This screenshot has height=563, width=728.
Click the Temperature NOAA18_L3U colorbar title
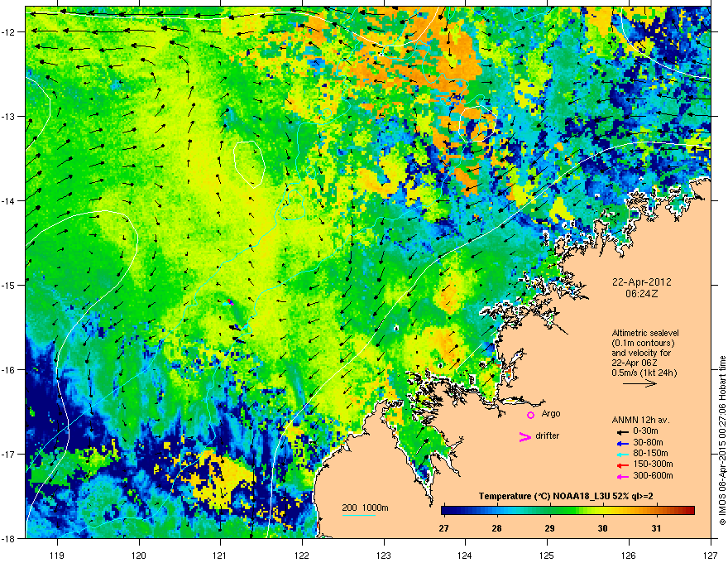(566, 497)
